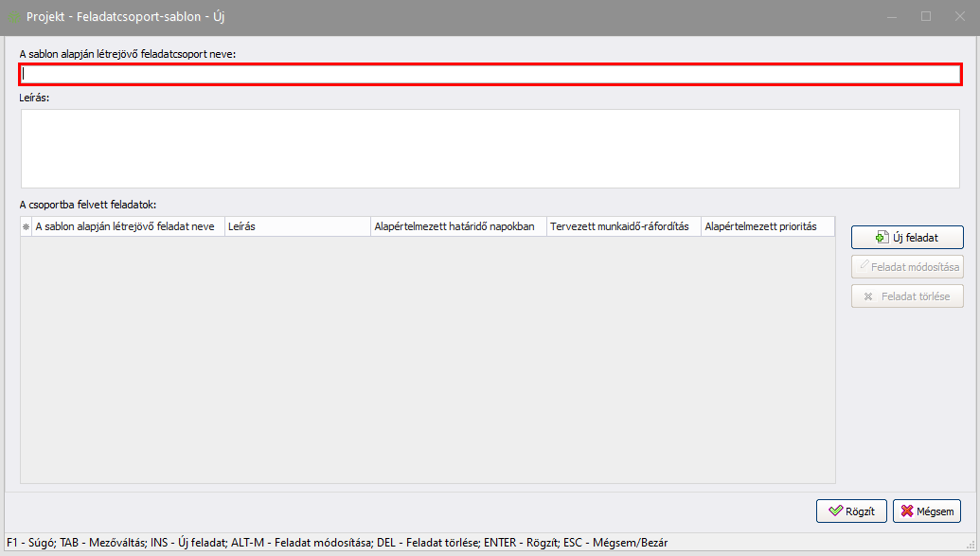Focus the task group name input field
This screenshot has width=980, height=556.
[x=490, y=75]
